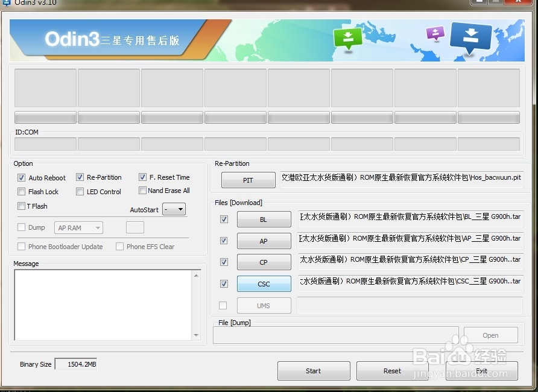Click inside the Message log box
Screen dimensions: 538x392
[x=104, y=305]
